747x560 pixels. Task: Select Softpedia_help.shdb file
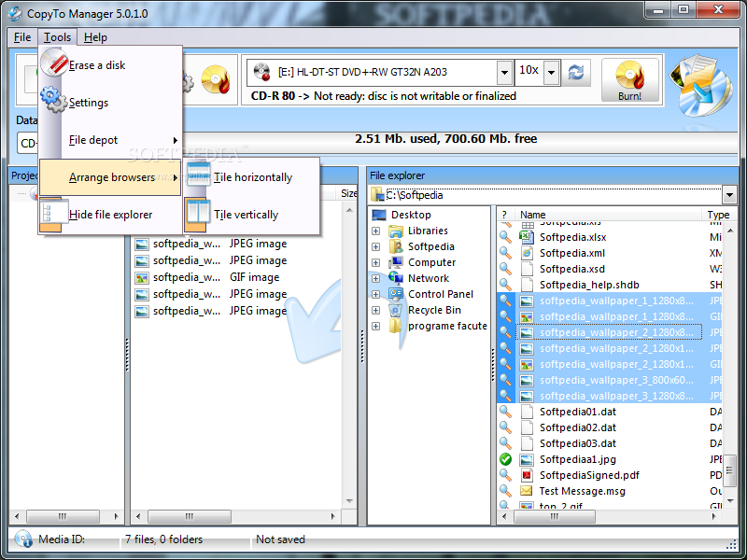coord(589,285)
